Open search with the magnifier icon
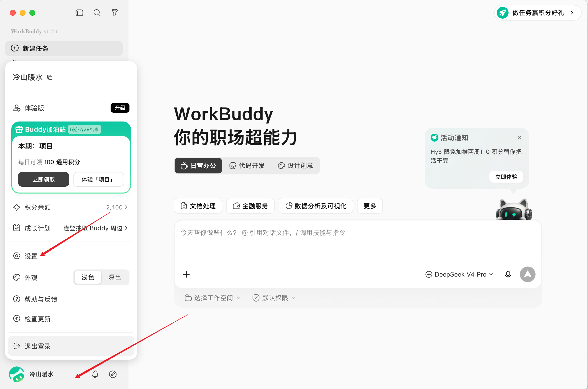 97,13
